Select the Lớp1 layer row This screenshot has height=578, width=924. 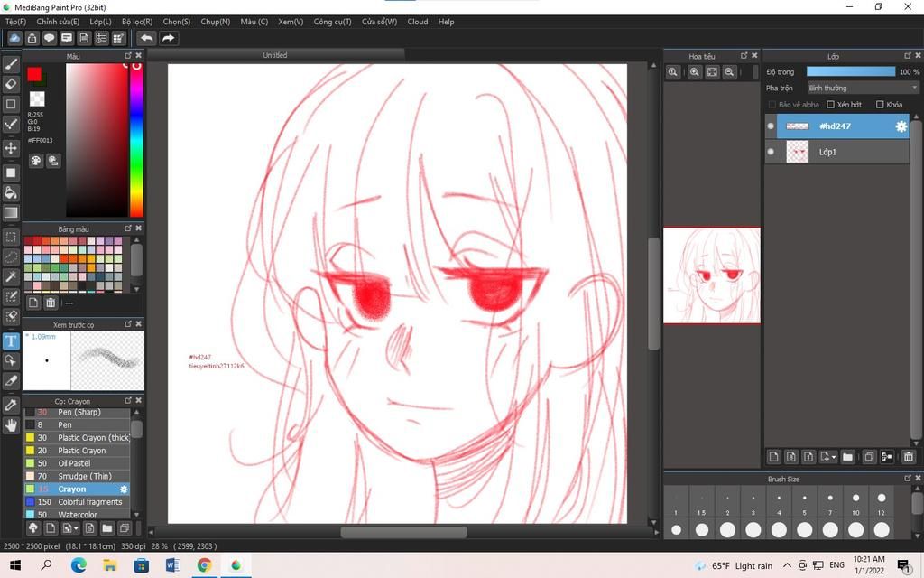point(836,152)
